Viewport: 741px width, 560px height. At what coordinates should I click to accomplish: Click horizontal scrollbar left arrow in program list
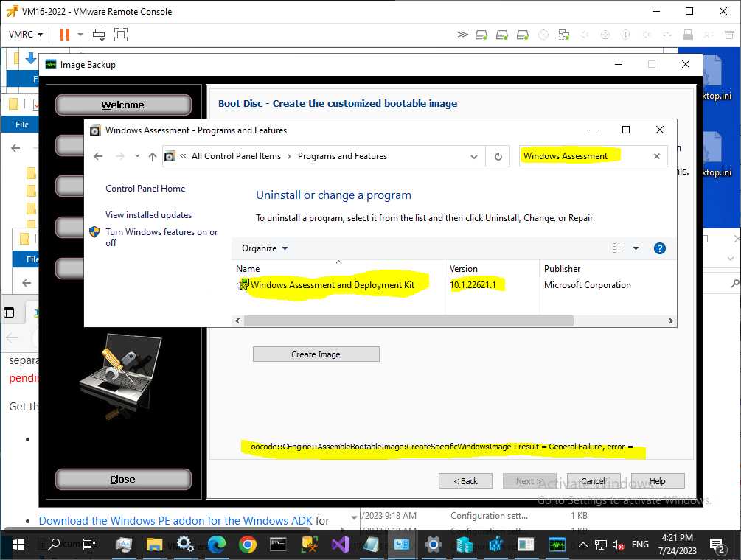coord(237,321)
